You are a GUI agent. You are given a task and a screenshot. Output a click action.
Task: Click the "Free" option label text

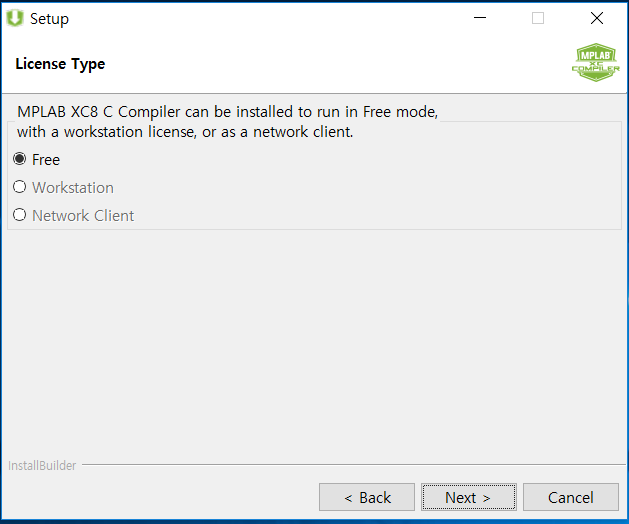tap(46, 160)
